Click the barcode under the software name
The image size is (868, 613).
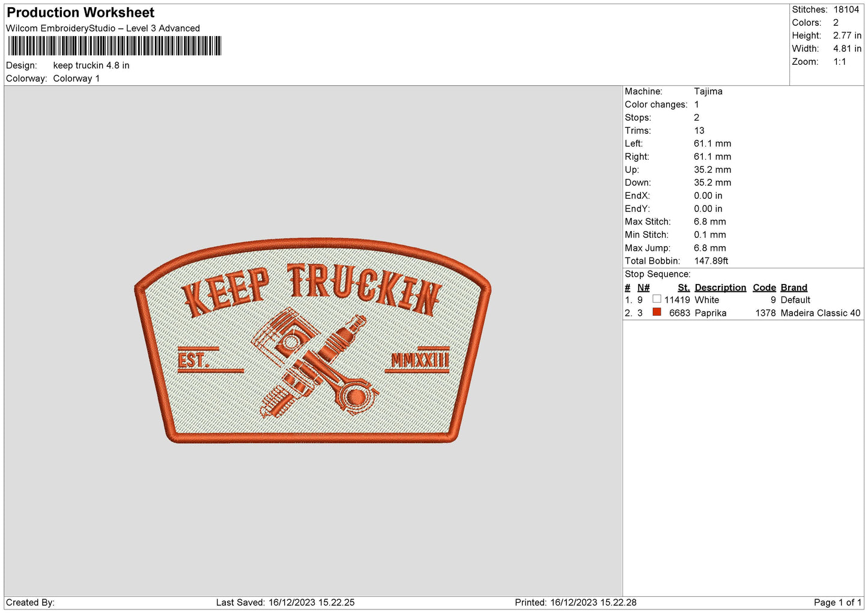click(x=114, y=46)
